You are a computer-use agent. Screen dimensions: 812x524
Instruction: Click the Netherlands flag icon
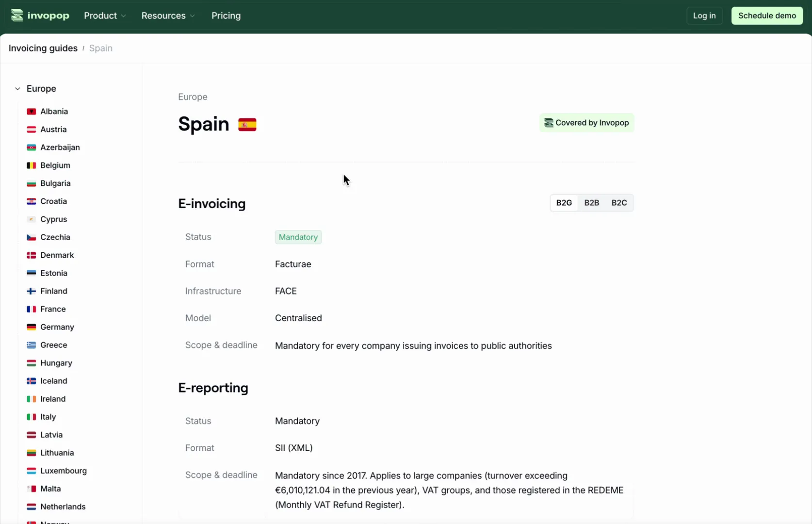32,507
